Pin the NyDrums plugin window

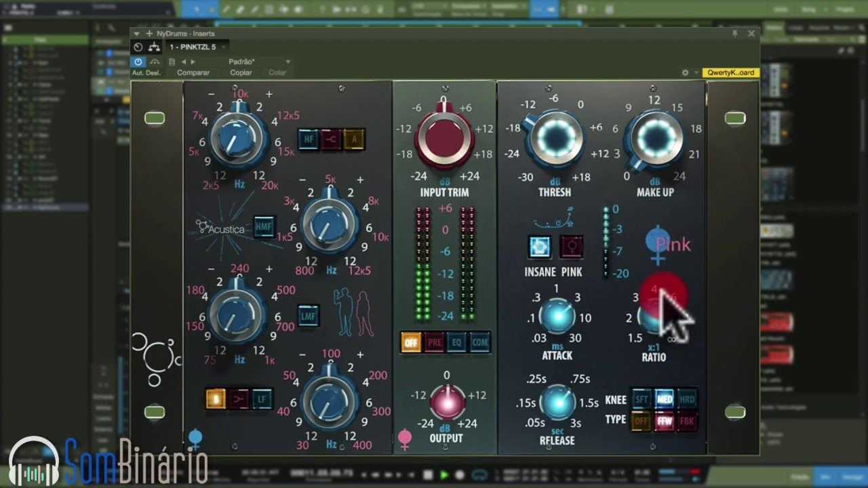coord(735,34)
